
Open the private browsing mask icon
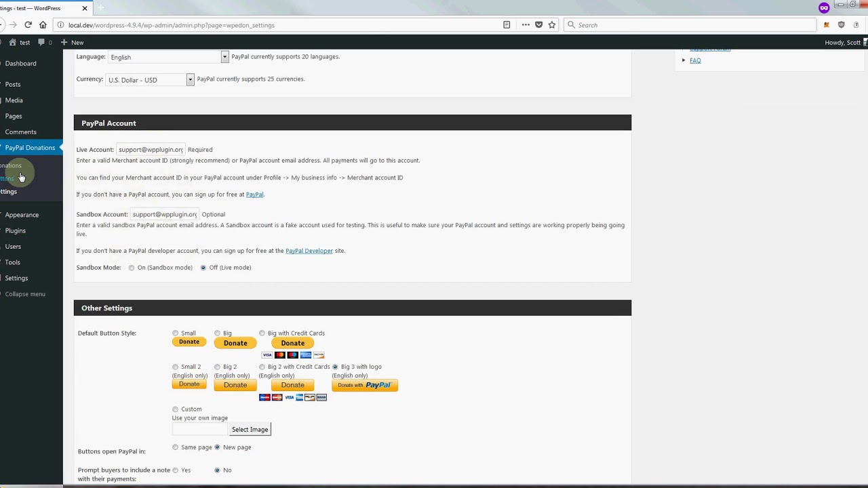pos(824,8)
